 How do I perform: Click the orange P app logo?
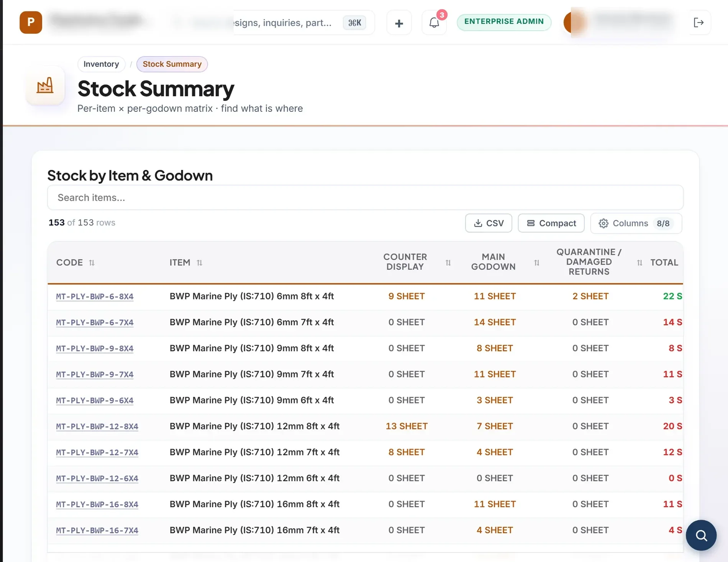tap(31, 22)
